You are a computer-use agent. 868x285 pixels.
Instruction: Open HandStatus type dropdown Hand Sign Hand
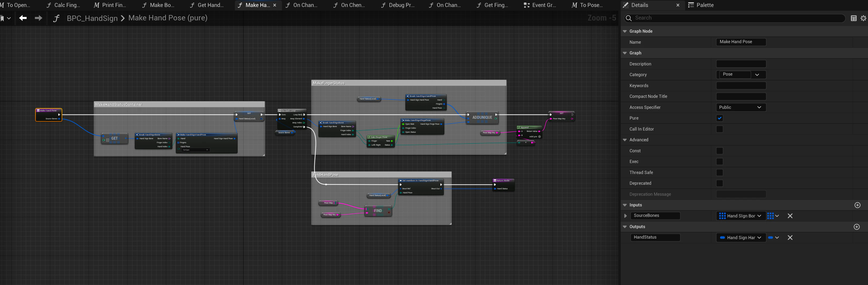click(741, 238)
